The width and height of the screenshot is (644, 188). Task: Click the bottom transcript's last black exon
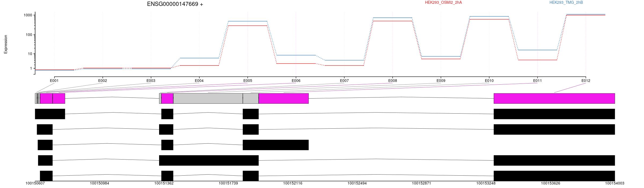click(x=554, y=176)
